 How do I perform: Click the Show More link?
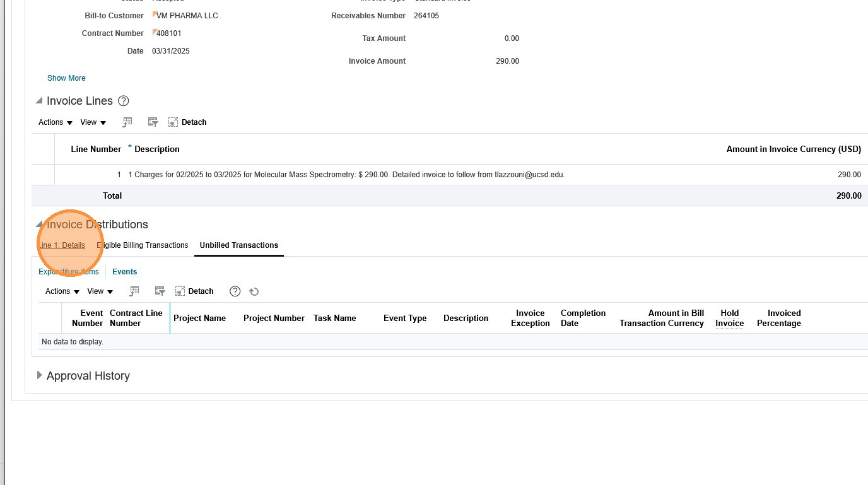(x=66, y=78)
